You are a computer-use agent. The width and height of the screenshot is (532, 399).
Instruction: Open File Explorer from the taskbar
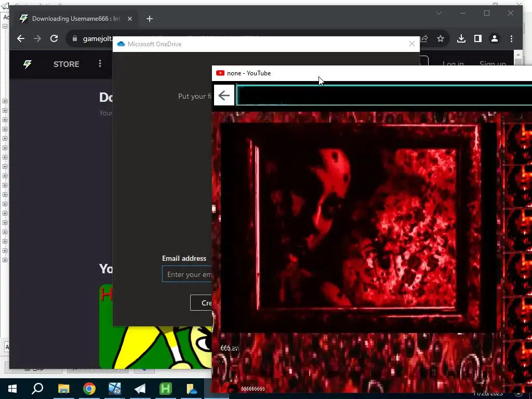[63, 389]
